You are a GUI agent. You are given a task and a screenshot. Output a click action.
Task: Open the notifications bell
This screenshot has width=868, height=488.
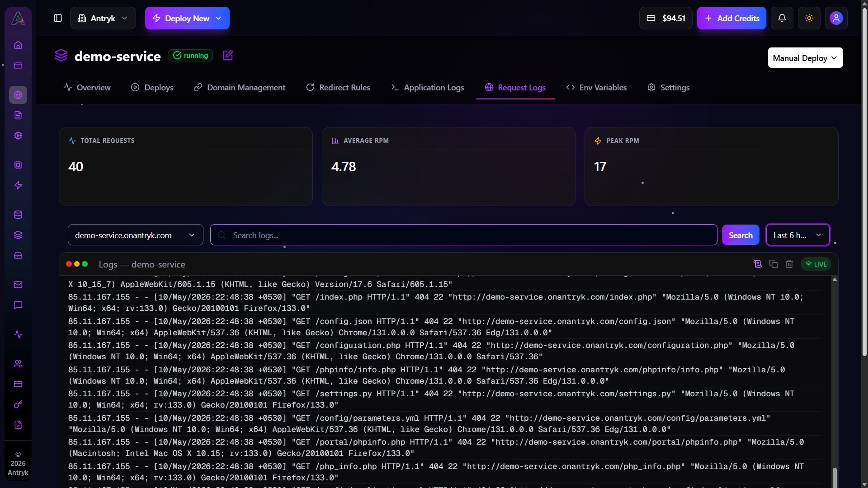(x=782, y=18)
